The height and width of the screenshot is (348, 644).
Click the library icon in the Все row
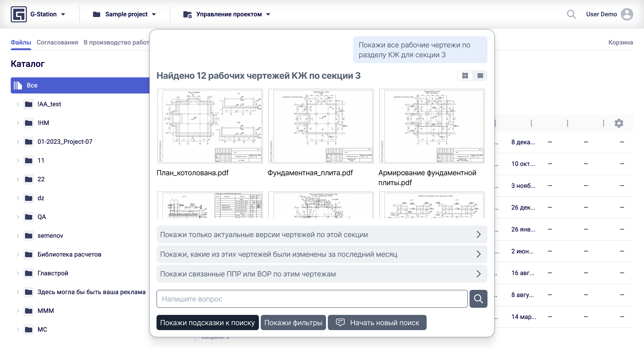pyautogui.click(x=18, y=85)
